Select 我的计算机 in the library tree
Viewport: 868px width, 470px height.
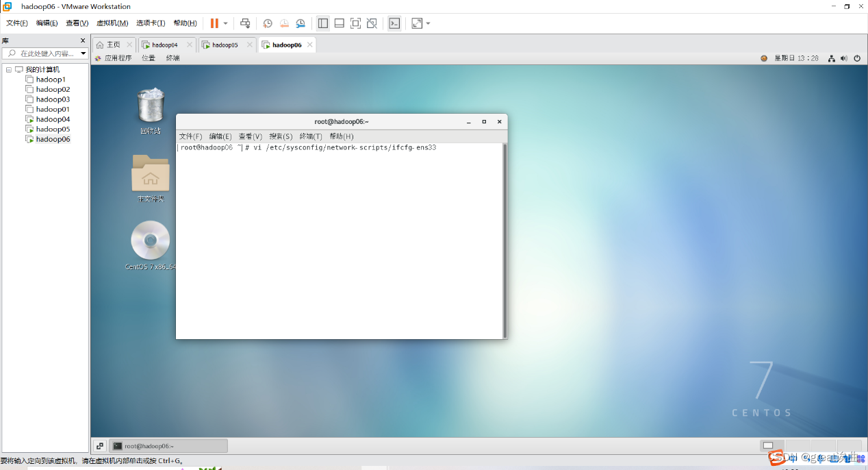(42, 69)
